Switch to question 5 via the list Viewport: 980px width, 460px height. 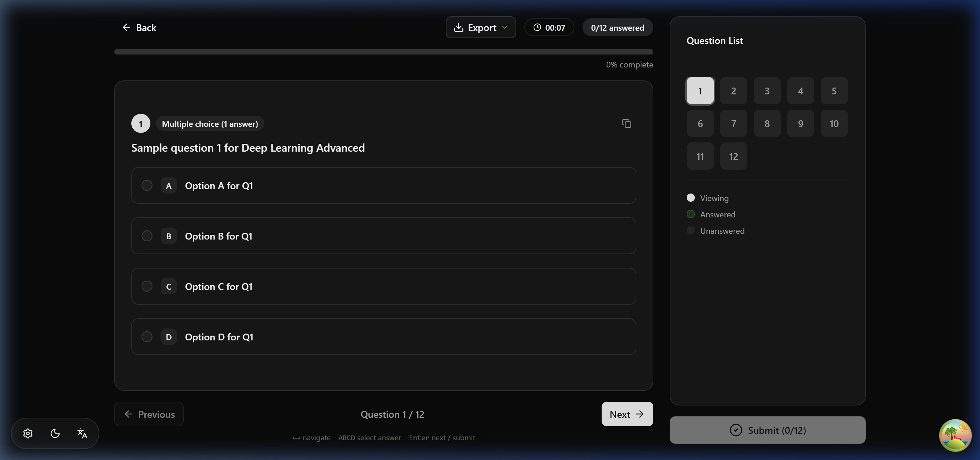coord(834,91)
